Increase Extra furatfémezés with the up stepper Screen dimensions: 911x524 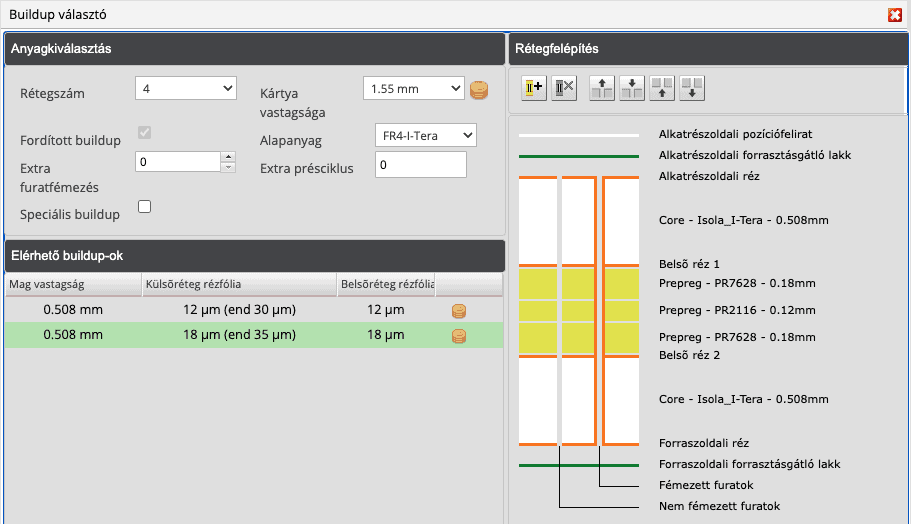click(228, 156)
